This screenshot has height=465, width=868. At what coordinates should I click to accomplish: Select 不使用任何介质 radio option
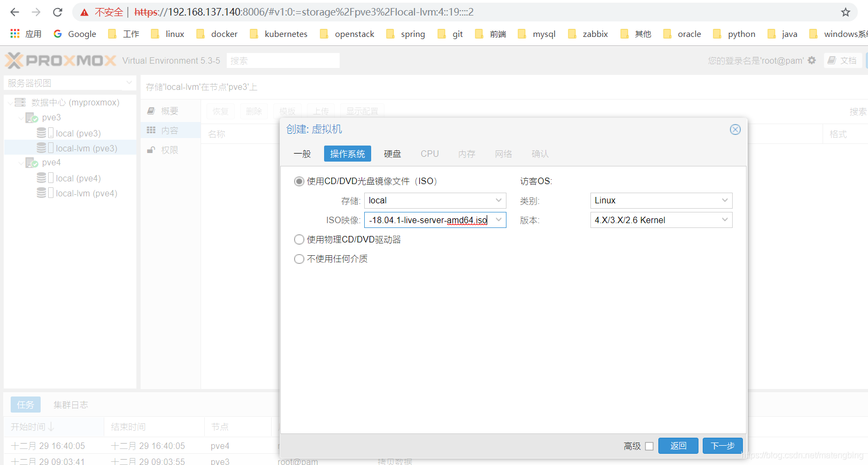click(x=299, y=259)
